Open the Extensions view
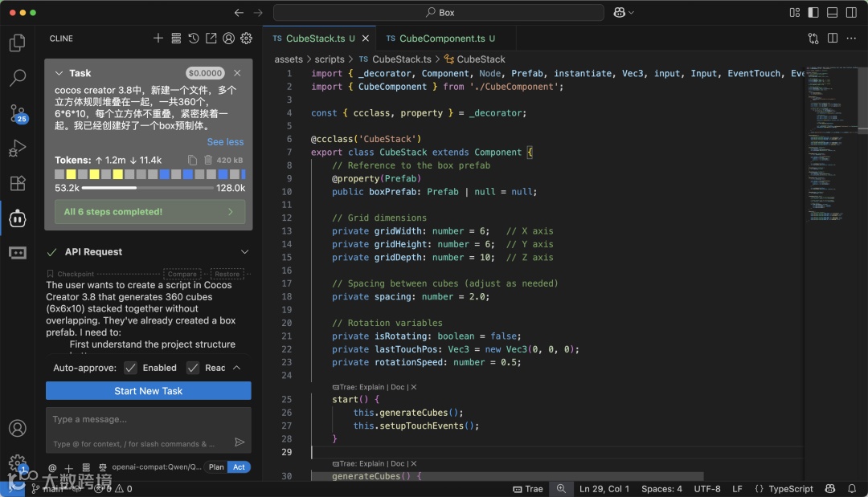The image size is (868, 497). 17,183
